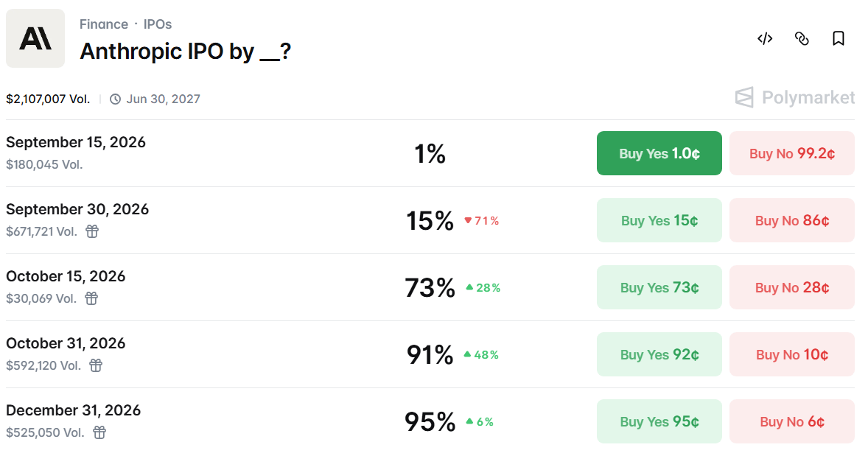Open the Finance category link
The height and width of the screenshot is (467, 868).
coord(103,24)
